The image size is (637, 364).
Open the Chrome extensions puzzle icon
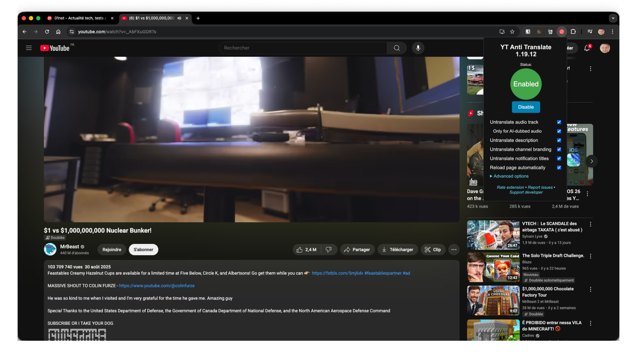point(573,32)
